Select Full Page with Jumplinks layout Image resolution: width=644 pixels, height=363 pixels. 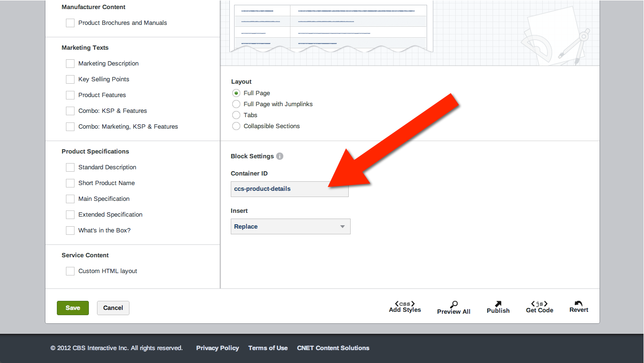(236, 104)
